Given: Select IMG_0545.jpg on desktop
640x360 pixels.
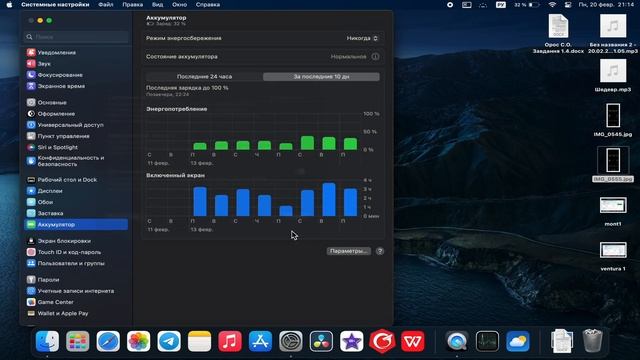Looking at the screenshot, I should (x=613, y=120).
